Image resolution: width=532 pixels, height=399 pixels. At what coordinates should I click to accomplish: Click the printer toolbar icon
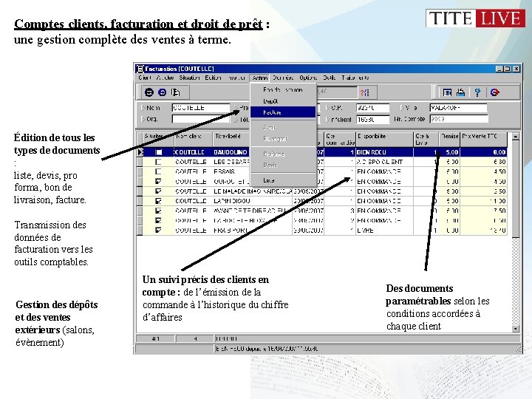(x=461, y=92)
